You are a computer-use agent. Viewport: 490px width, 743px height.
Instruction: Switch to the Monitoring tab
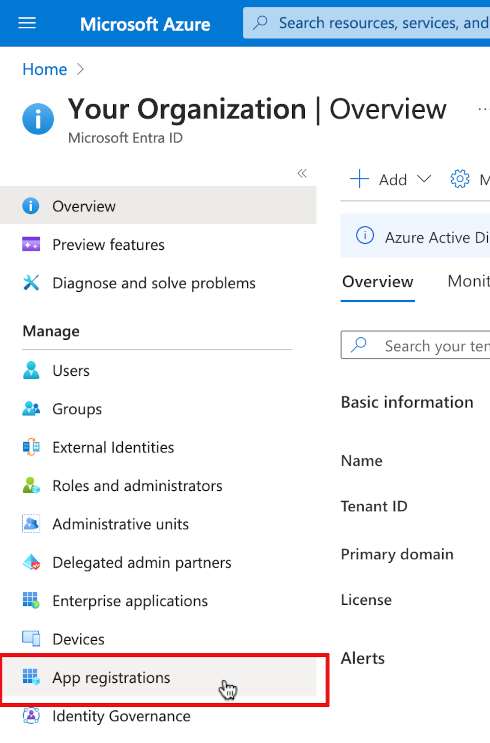coord(469,281)
